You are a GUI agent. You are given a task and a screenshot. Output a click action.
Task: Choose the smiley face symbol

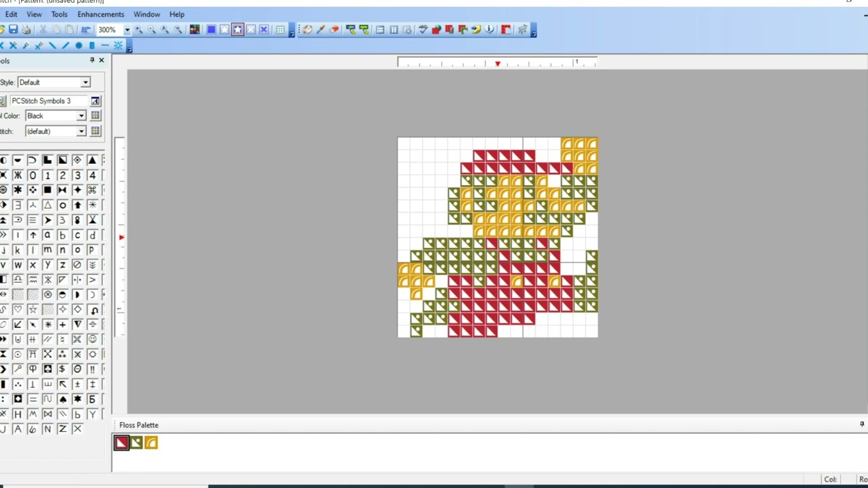pyautogui.click(x=92, y=339)
